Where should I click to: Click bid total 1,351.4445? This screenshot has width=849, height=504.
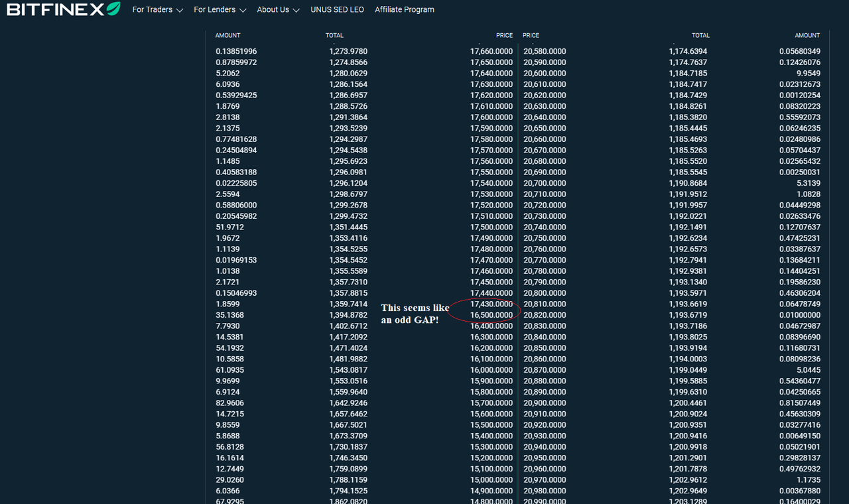(348, 227)
